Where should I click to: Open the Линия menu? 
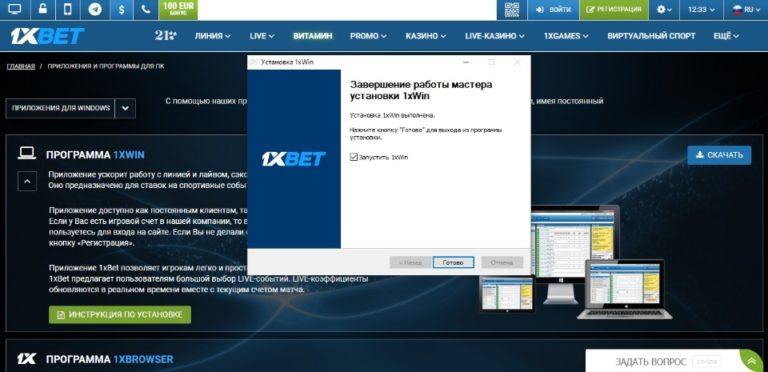[213, 36]
